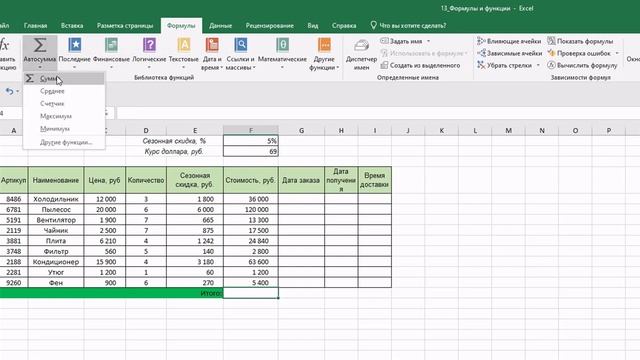Select the dollar rate cell 69

coord(251,151)
